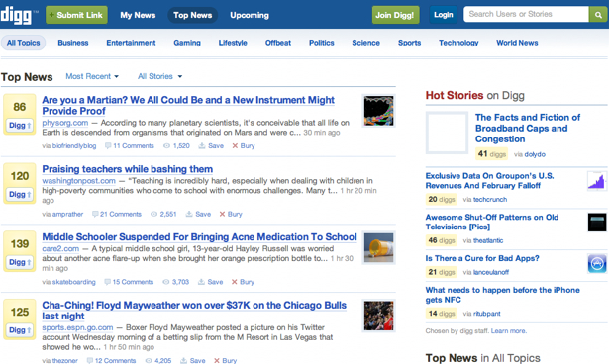Open the Most Recent sort dropdown
The image size is (609, 364).
[x=92, y=76]
